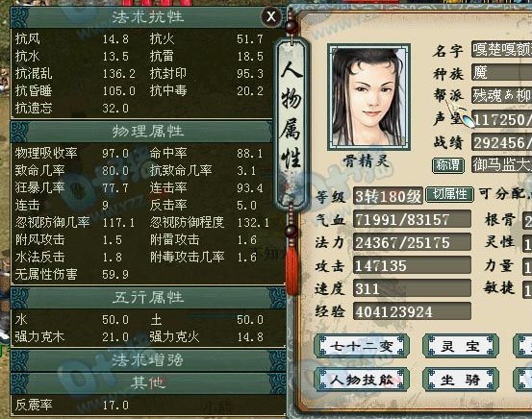Toggle the 切属性 switch attribute button

449,194
